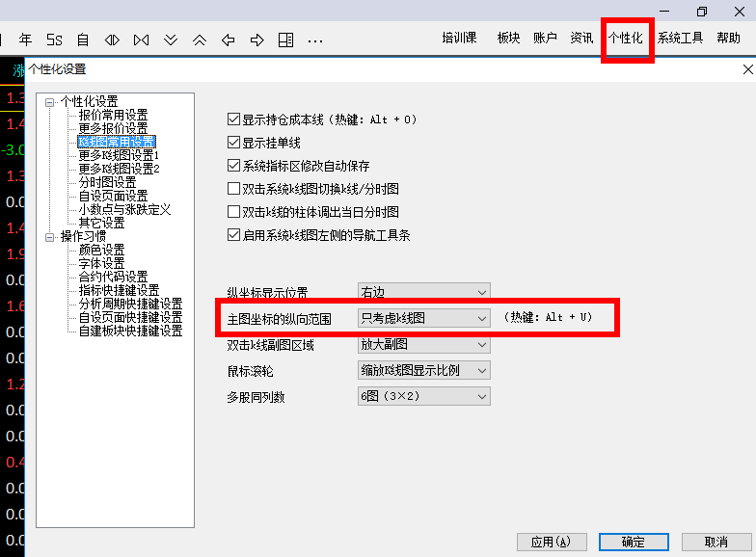Click the yearly period '年' toolbar icon

pos(25,40)
